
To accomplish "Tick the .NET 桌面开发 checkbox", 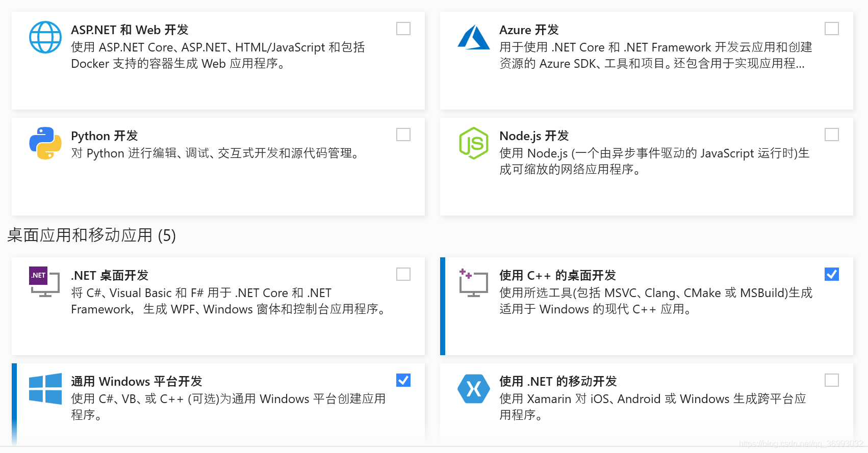I will tap(403, 274).
